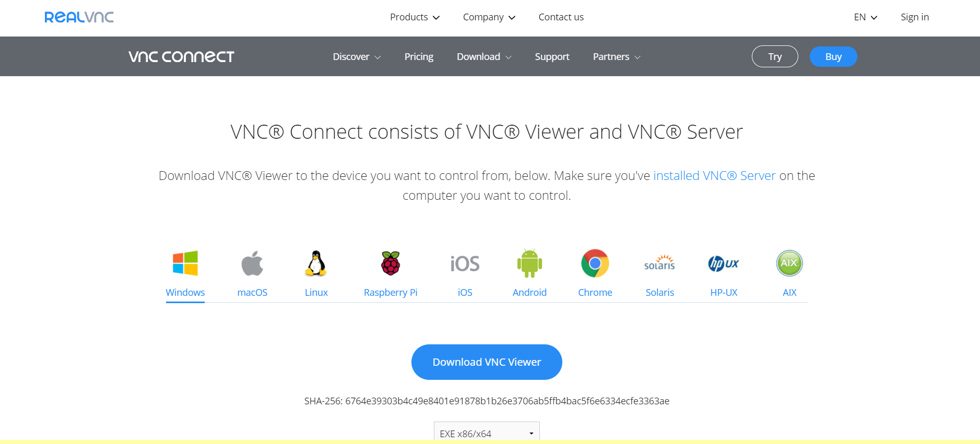Select the Raspberry Pi icon
Image resolution: width=980 pixels, height=444 pixels.
click(391, 263)
